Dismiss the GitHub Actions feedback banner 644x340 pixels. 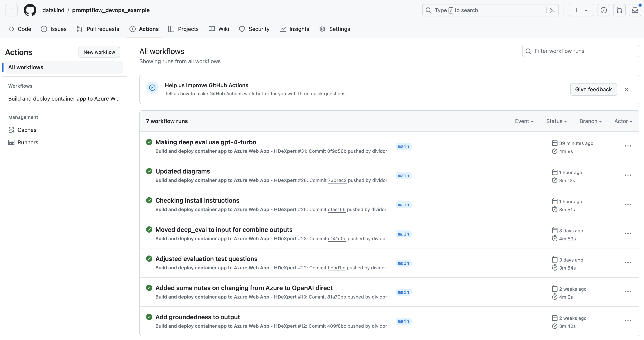(x=626, y=89)
